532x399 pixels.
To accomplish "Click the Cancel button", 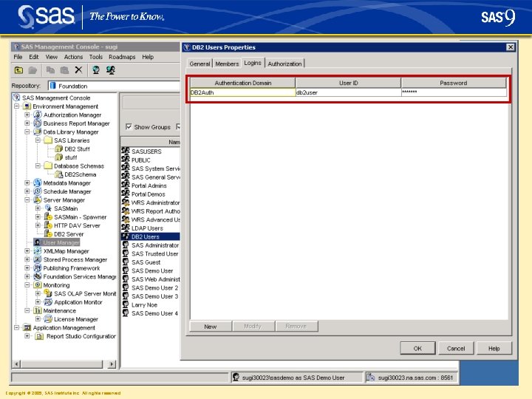I will (456, 349).
